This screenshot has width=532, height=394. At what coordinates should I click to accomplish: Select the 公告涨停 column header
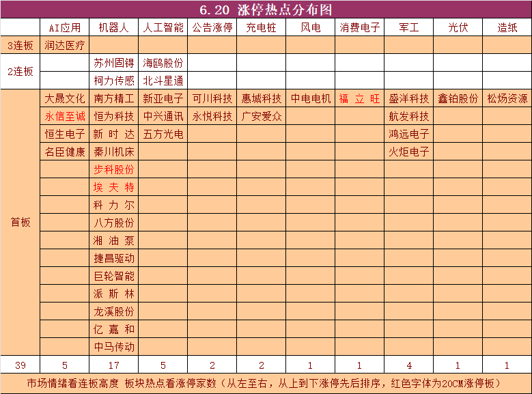212,27
